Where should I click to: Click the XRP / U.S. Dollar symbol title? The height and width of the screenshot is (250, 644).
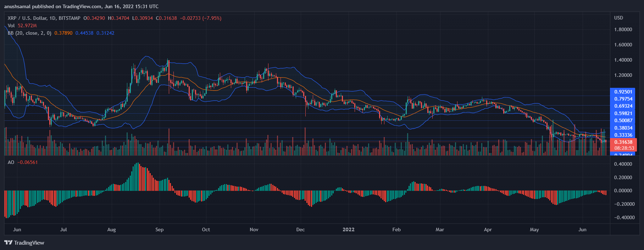tap(44, 18)
